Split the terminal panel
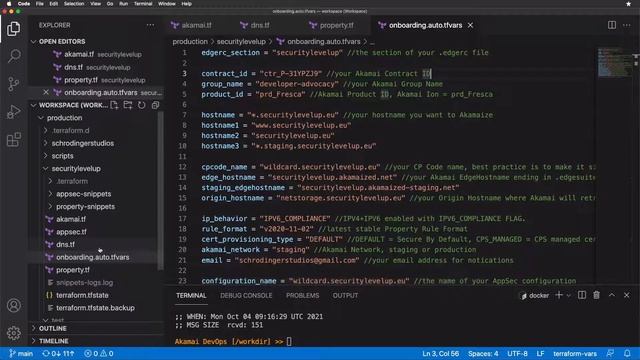 pyautogui.click(x=582, y=295)
